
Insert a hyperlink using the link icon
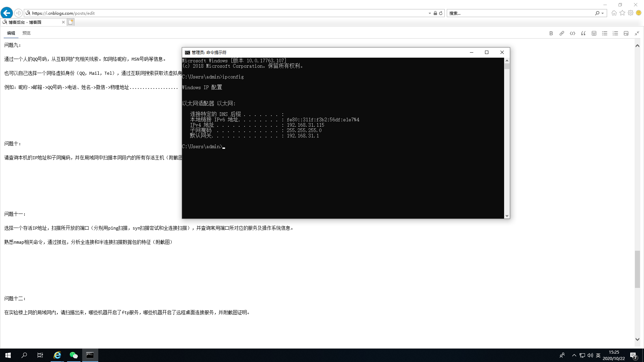(x=562, y=33)
